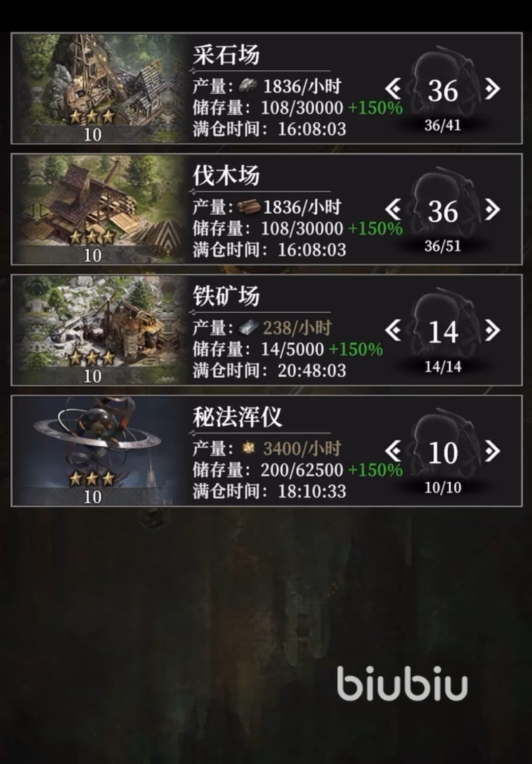Open the 采石场 quarry building thumbnail
The height and width of the screenshot is (764, 532).
(x=99, y=88)
